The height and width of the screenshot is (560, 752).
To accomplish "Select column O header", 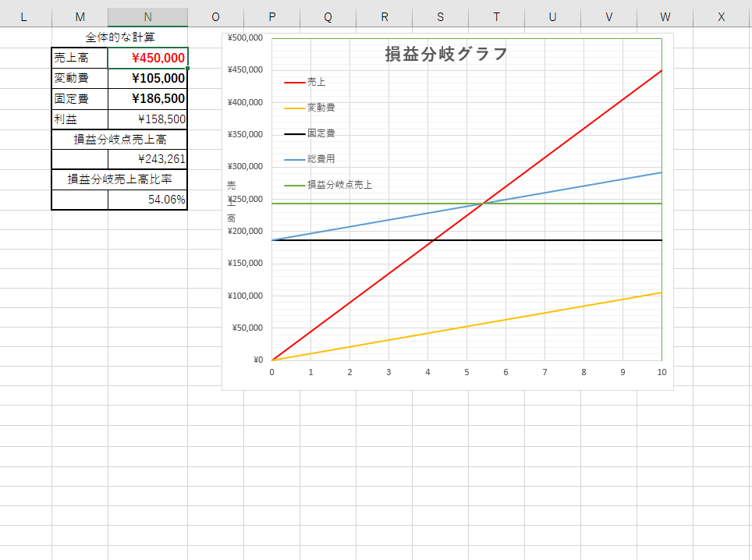I will coord(216,17).
